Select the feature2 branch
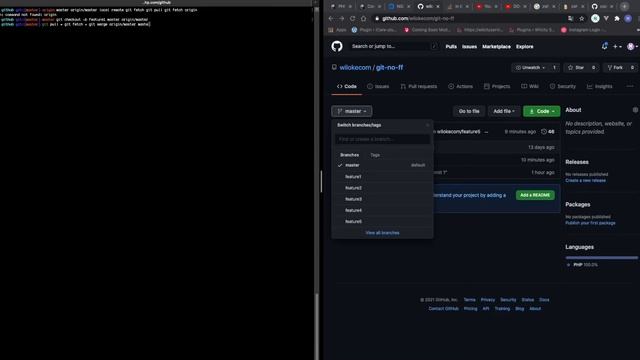The image size is (640, 360). [382, 188]
